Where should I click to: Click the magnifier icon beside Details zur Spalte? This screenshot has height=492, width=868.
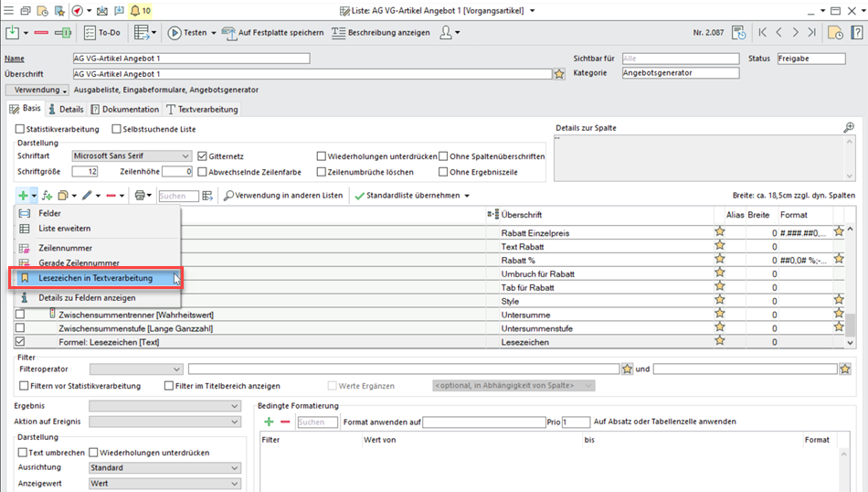849,128
